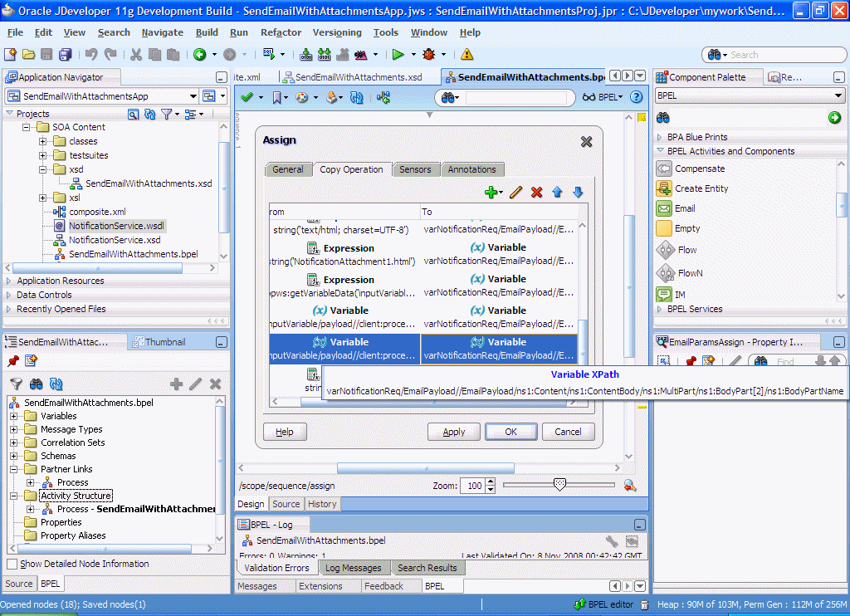Screen dimensions: 850x616
Task: Select NotificationService.xsd in project tree
Action: pos(115,240)
